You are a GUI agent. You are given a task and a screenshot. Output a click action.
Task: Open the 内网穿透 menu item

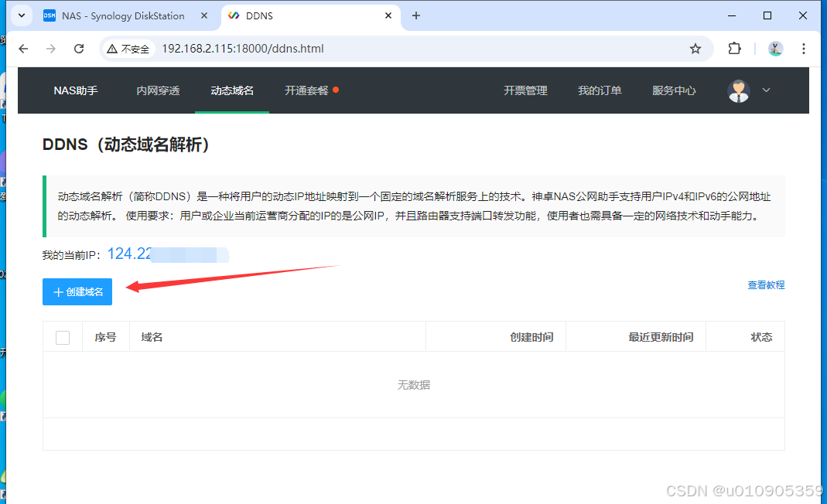tap(158, 90)
